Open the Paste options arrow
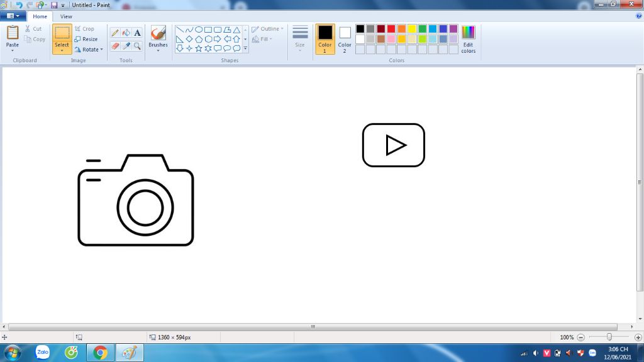 (x=13, y=50)
